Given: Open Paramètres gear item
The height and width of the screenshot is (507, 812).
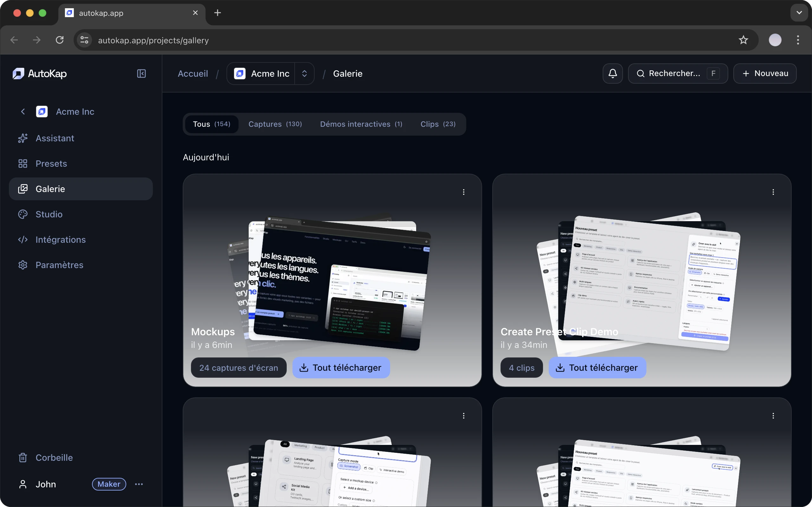Looking at the screenshot, I should pos(59,265).
